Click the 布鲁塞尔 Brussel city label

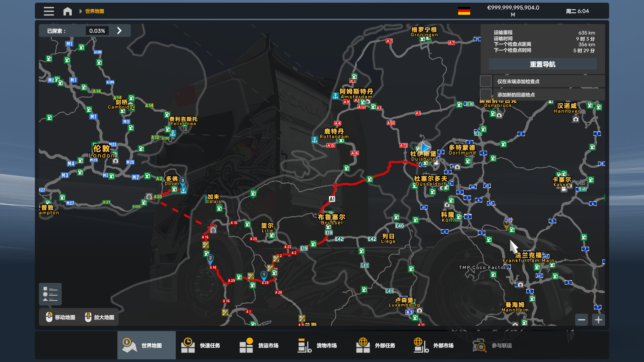click(332, 220)
